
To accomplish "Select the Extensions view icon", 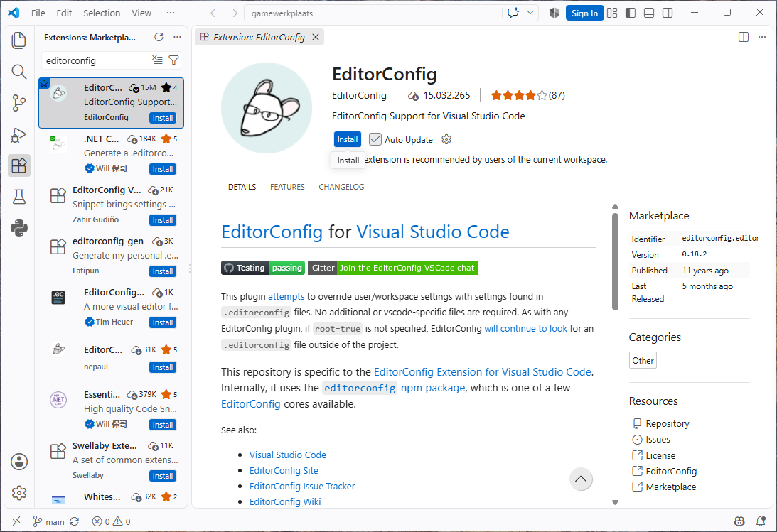I will click(x=18, y=165).
